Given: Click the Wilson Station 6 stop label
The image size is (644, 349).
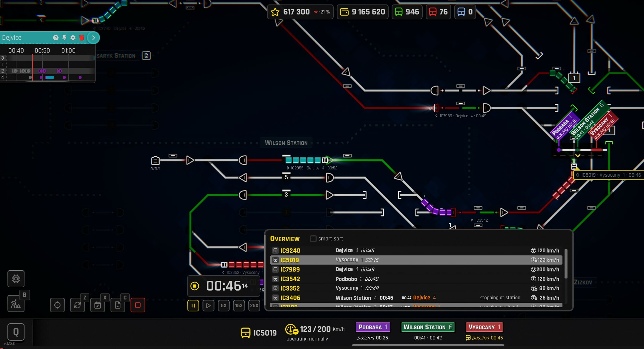Looking at the screenshot, I should [x=428, y=327].
